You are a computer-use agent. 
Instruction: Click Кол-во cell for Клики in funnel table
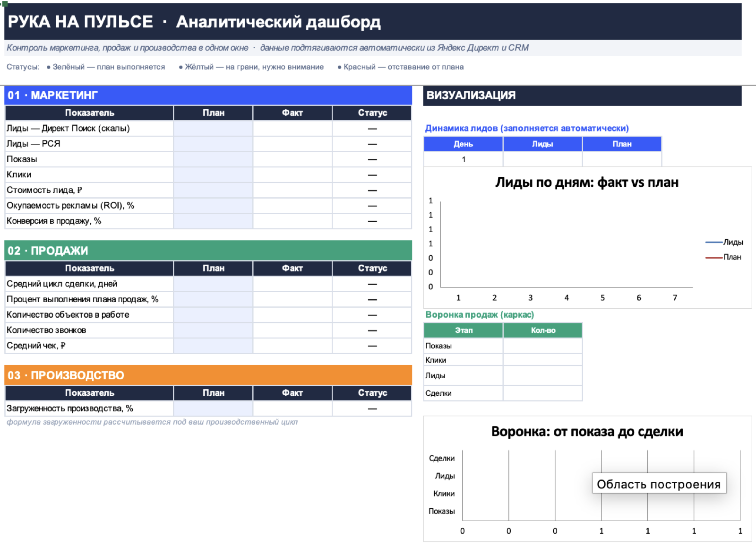[x=542, y=360]
